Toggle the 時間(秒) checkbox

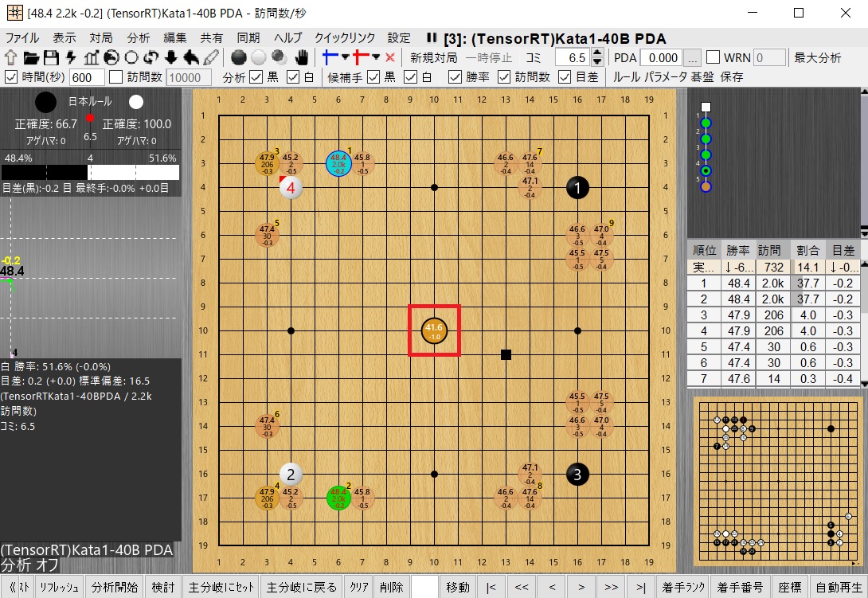pos(11,77)
